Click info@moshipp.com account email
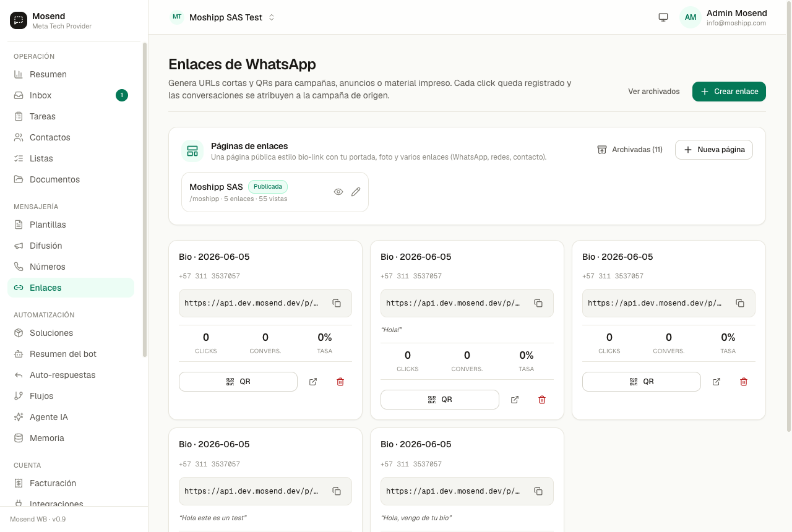Viewport: 792px width, 532px height. tap(736, 24)
